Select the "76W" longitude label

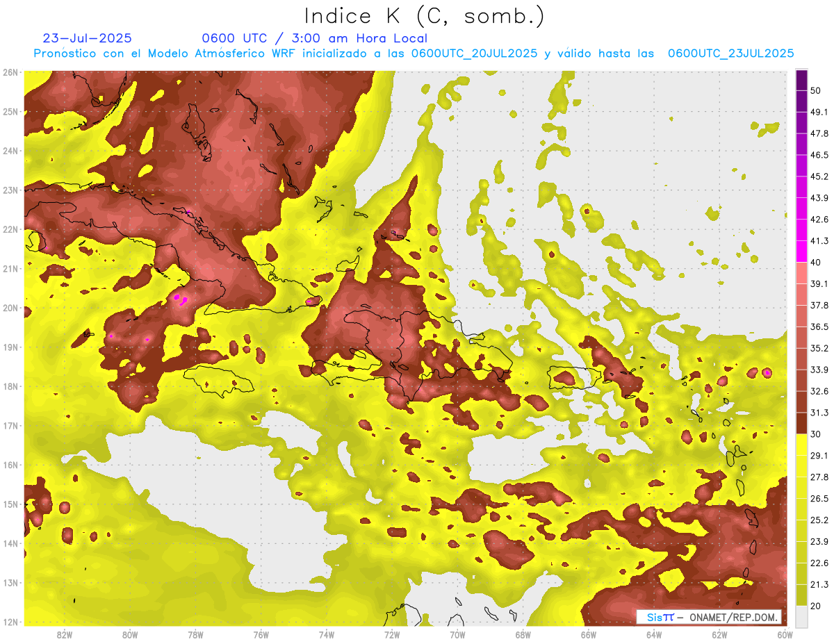[261, 634]
